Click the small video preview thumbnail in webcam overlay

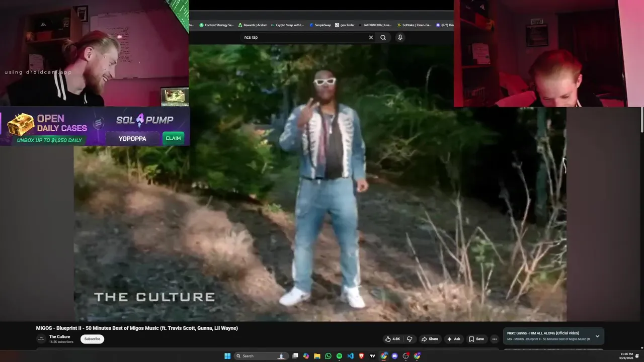(175, 97)
